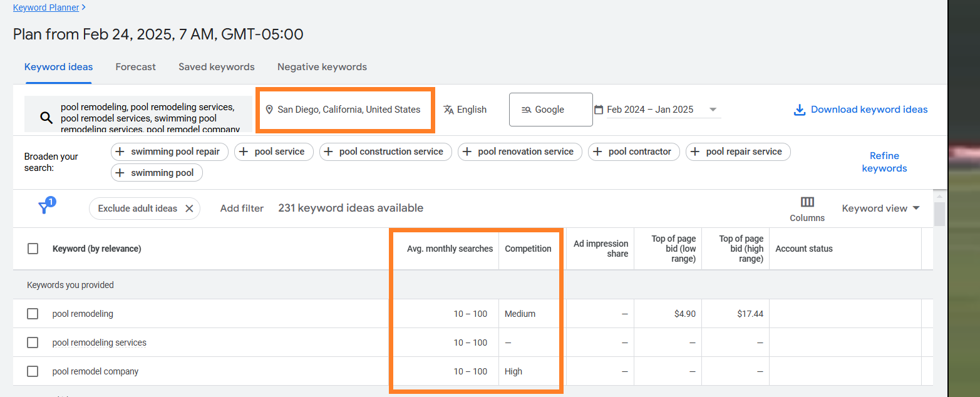Click the search magnifier icon in keyword box

[46, 117]
